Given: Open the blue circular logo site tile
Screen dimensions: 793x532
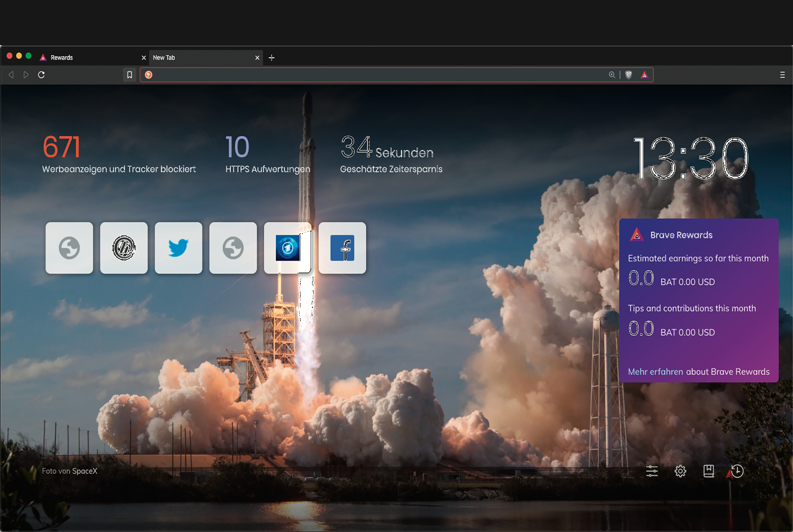Looking at the screenshot, I should pyautogui.click(x=288, y=248).
